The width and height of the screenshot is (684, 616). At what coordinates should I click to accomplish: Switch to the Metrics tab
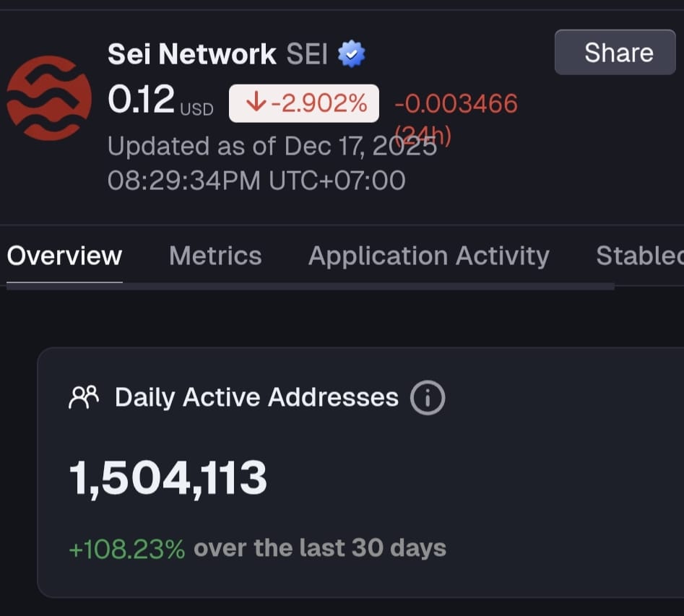215,256
